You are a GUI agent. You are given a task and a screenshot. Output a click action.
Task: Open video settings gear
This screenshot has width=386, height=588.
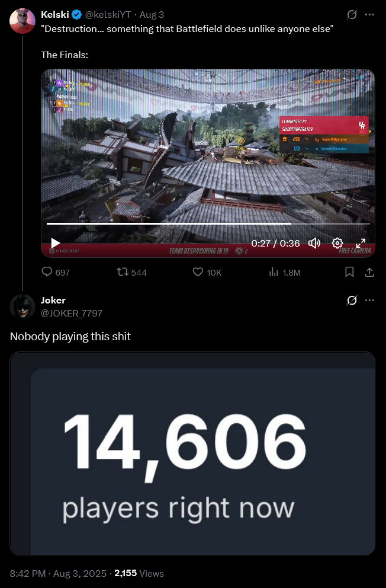tap(337, 243)
